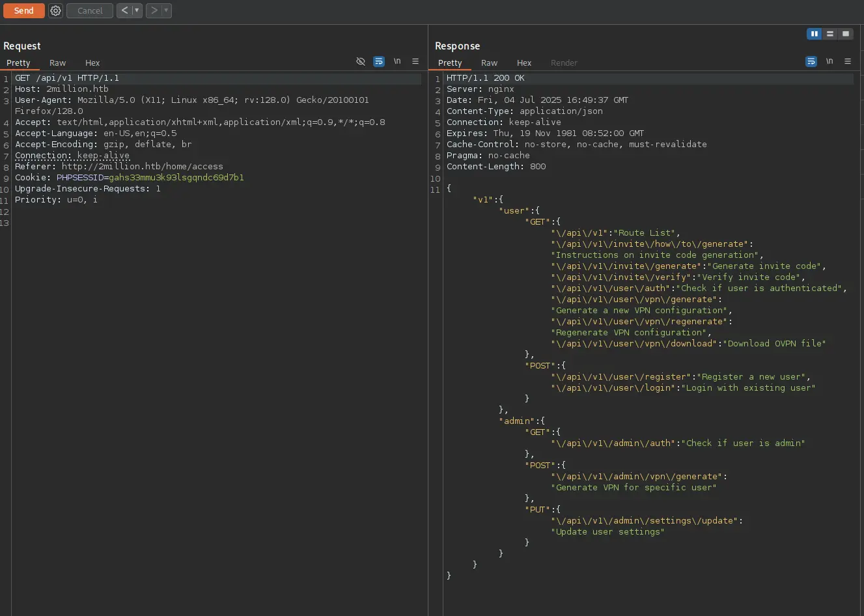Click the "user" JSON key in response
Image resolution: width=864 pixels, height=616 pixels.
point(514,211)
